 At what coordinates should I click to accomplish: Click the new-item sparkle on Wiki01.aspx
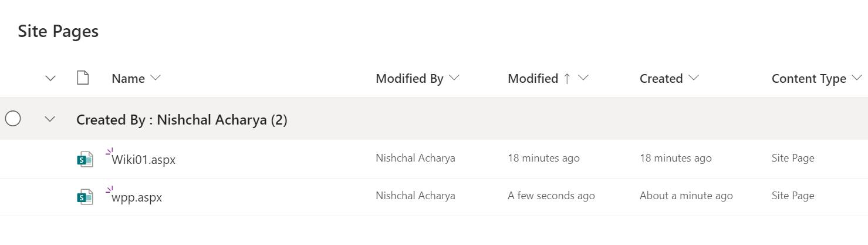109,152
